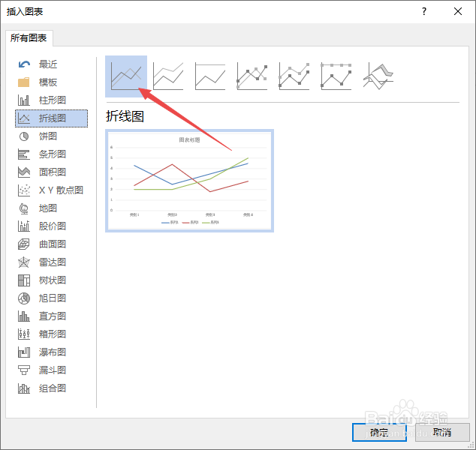This screenshot has height=450, width=476.
Task: Select the 柱形图 column chart category
Action: (51, 100)
